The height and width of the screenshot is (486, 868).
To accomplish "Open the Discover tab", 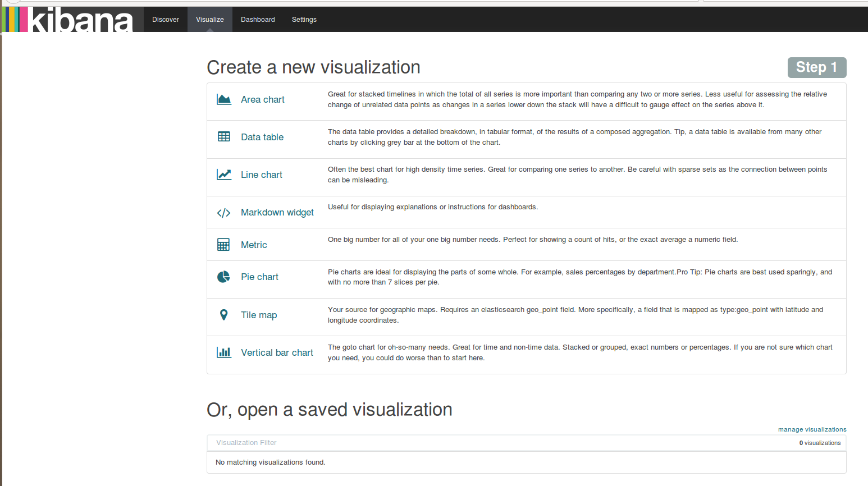I will pyautogui.click(x=166, y=20).
